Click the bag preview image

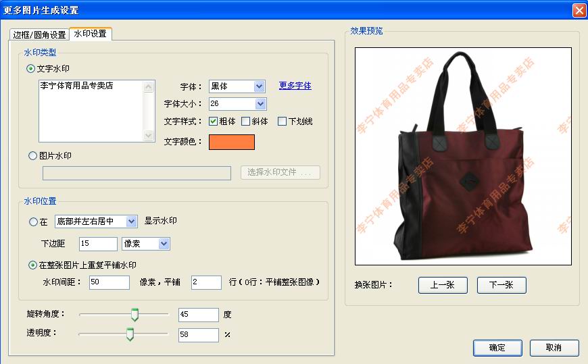(x=463, y=156)
